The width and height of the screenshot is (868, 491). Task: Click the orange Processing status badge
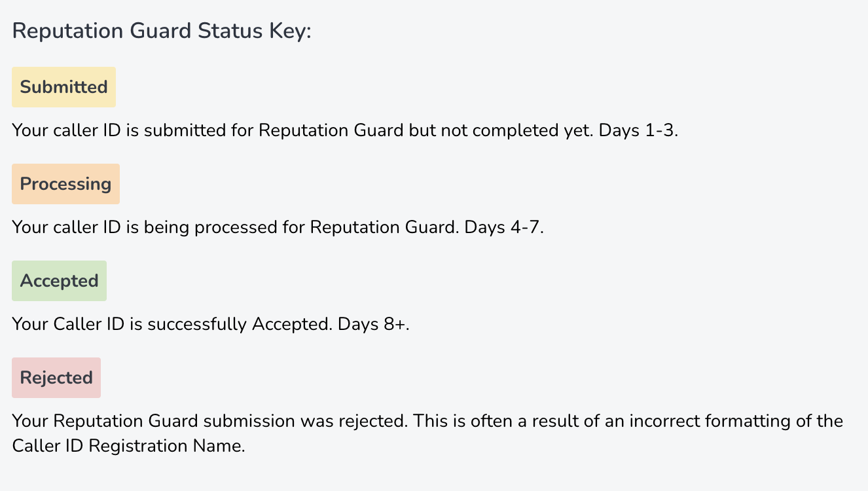coord(65,184)
